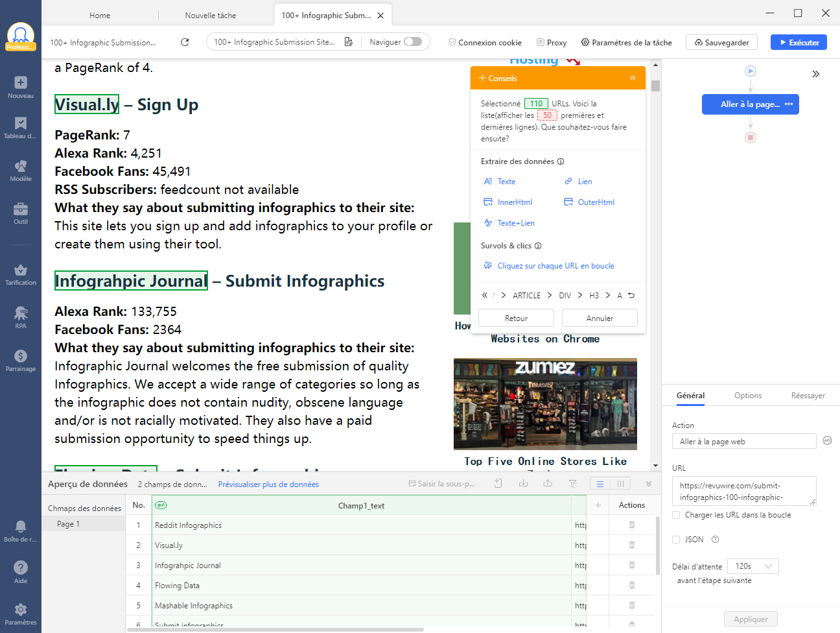Delete the Infograhpic Journal data row
Viewport: 840px width, 633px height.
(632, 565)
